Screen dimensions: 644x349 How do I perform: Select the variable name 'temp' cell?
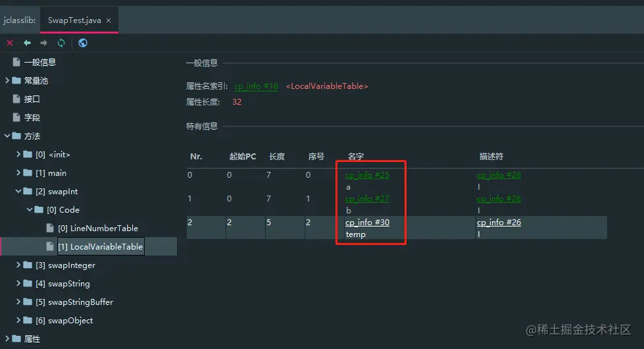coord(356,234)
